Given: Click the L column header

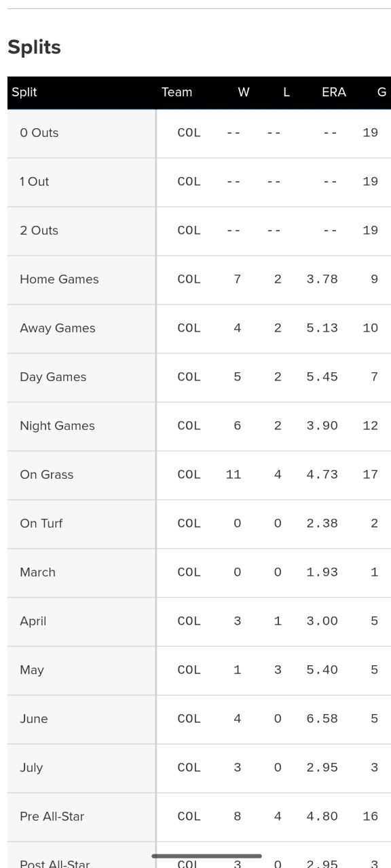Looking at the screenshot, I should (286, 92).
